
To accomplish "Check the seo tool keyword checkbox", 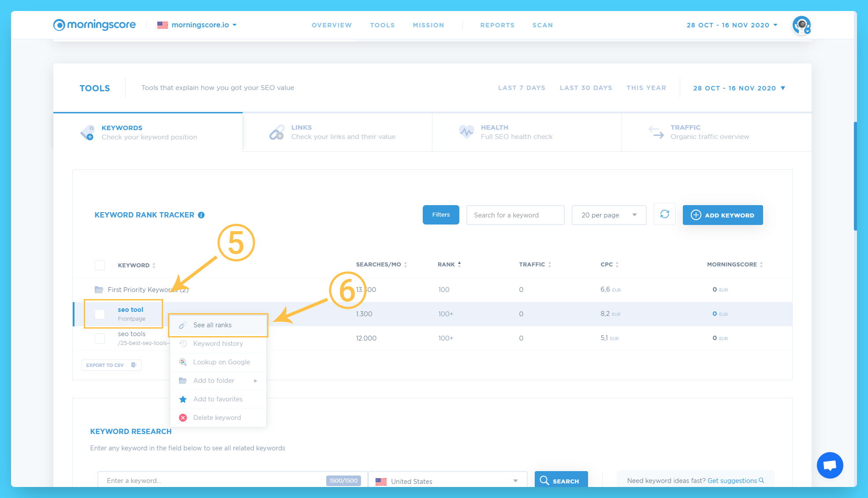I will tap(100, 314).
